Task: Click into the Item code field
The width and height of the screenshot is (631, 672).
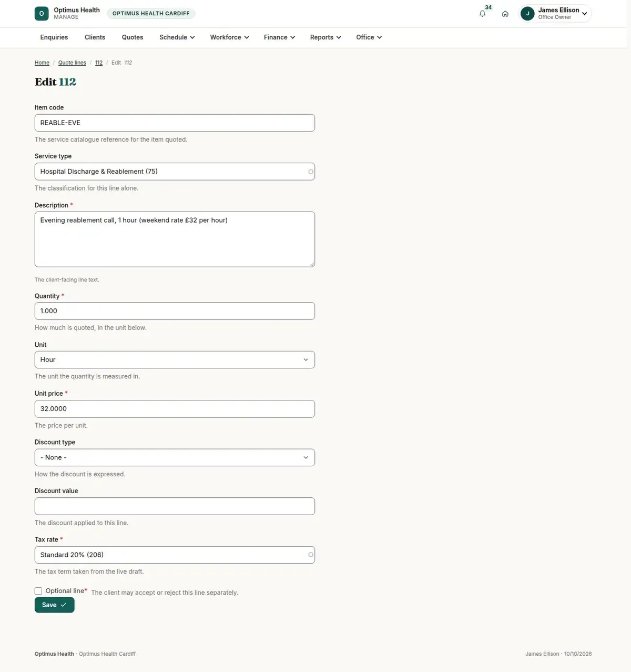Action: tap(175, 123)
